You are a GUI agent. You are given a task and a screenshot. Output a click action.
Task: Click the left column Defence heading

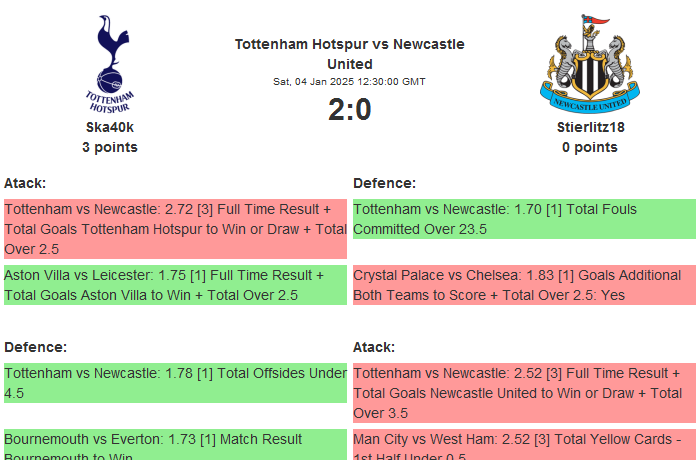36,347
